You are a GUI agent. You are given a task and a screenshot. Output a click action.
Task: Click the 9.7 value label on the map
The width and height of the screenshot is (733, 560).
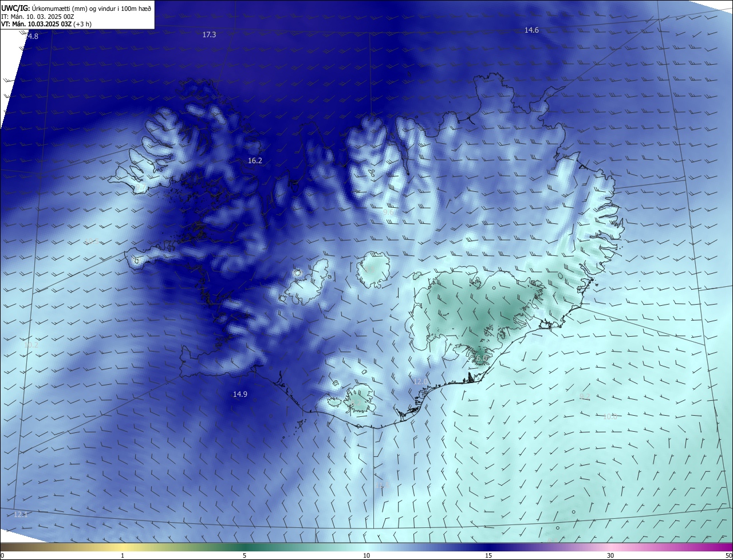coord(140,187)
